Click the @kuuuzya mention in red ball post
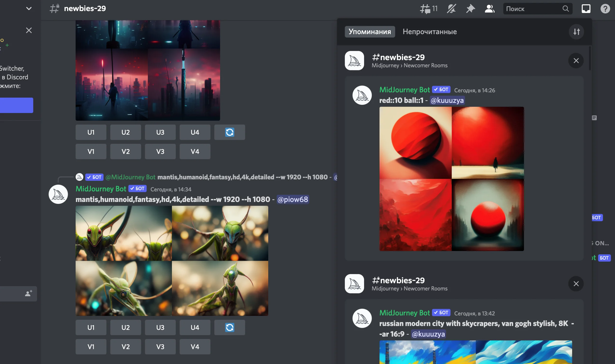The height and width of the screenshot is (364, 615). [447, 100]
